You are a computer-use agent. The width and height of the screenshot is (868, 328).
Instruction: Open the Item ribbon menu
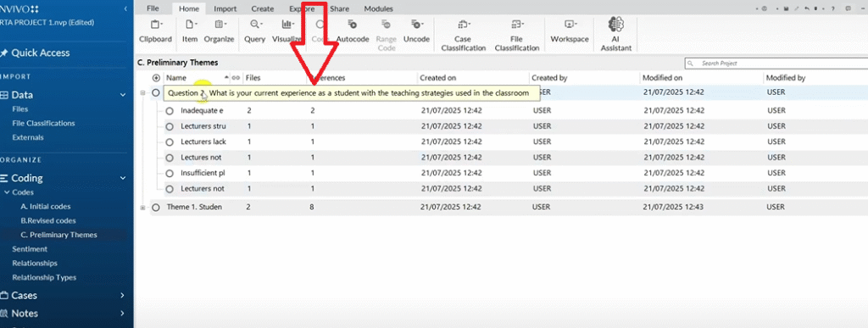tap(190, 31)
